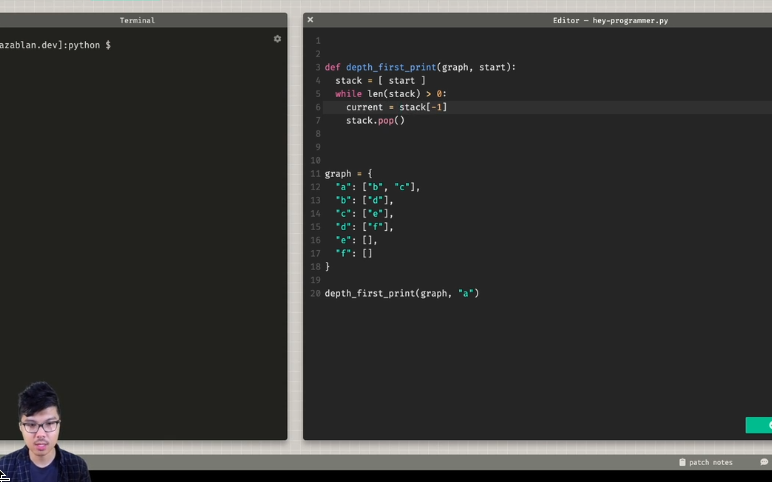Click the '"c": ["e"],' entry
This screenshot has height=482, width=772.
coord(364,213)
